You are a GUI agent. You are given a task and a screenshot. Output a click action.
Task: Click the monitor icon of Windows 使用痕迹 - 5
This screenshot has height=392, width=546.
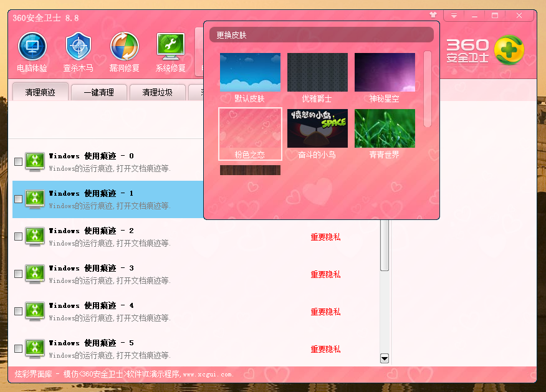point(35,348)
